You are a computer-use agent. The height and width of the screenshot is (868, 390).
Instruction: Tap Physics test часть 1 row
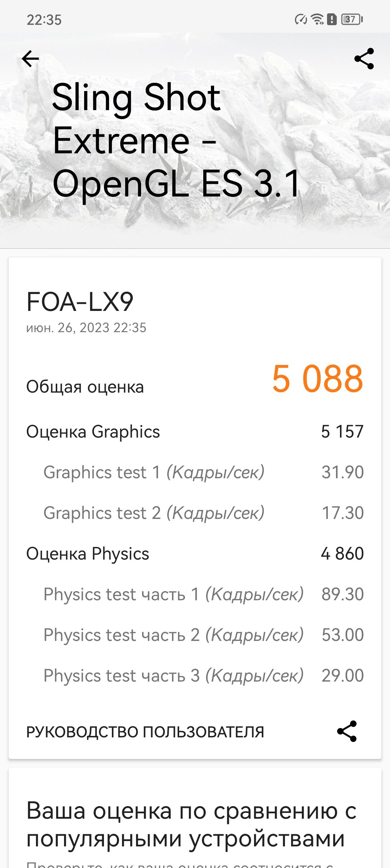click(203, 594)
